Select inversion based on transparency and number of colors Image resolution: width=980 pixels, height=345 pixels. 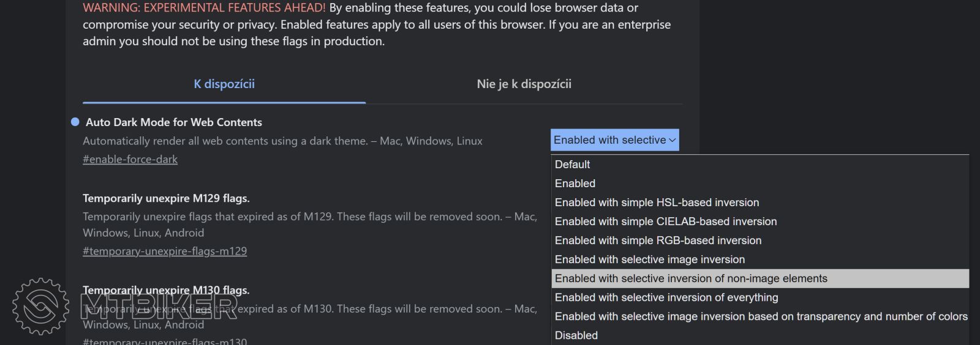pos(760,316)
